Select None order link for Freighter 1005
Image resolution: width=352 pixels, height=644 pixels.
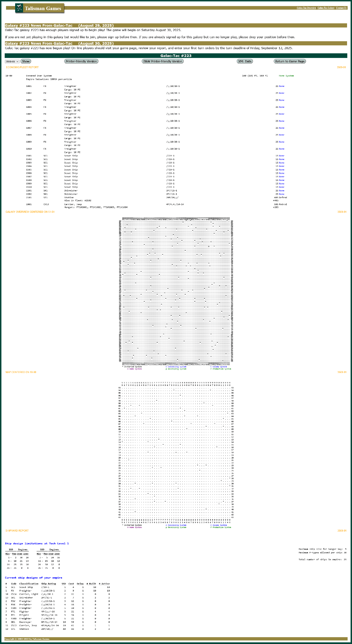(x=282, y=114)
